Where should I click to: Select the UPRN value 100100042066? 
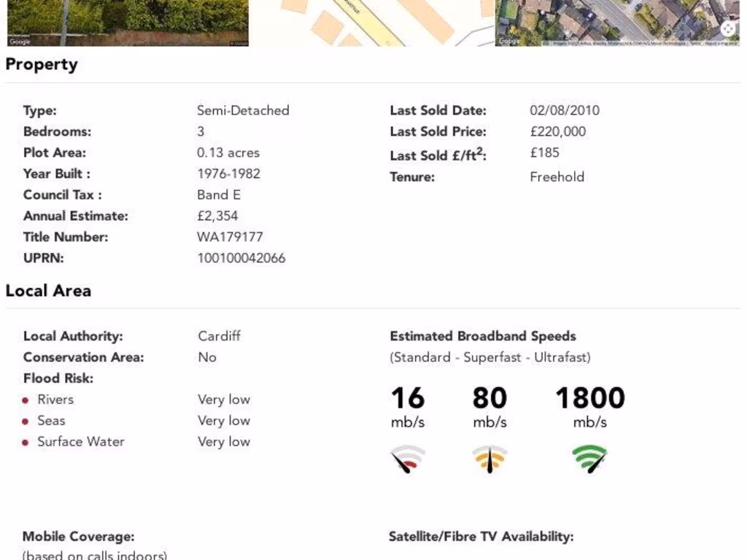coord(241,258)
